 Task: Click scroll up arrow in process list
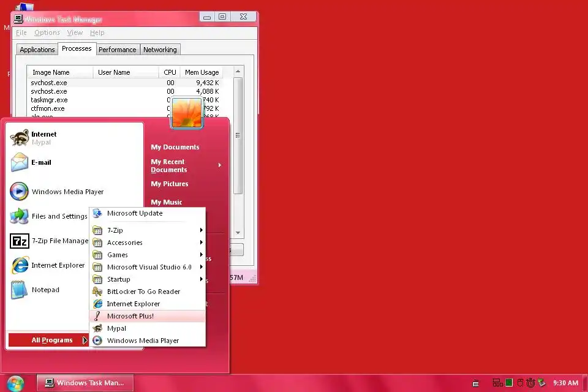point(238,71)
